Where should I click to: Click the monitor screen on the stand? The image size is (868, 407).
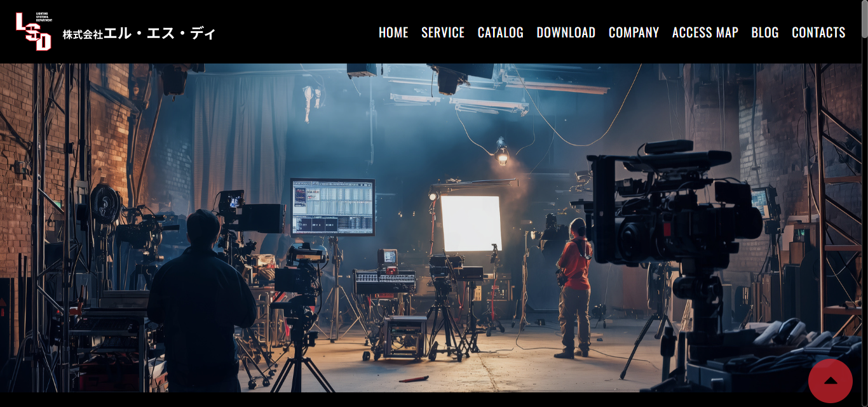click(332, 207)
